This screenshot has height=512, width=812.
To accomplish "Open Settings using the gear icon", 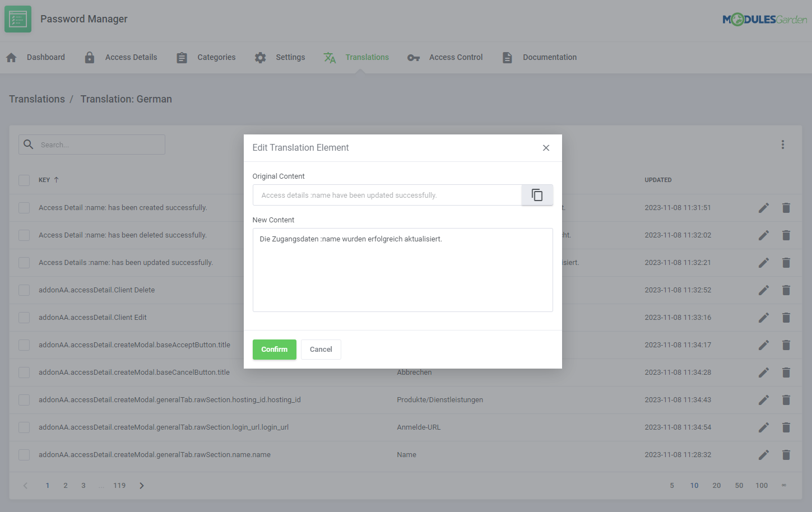I will 261,57.
